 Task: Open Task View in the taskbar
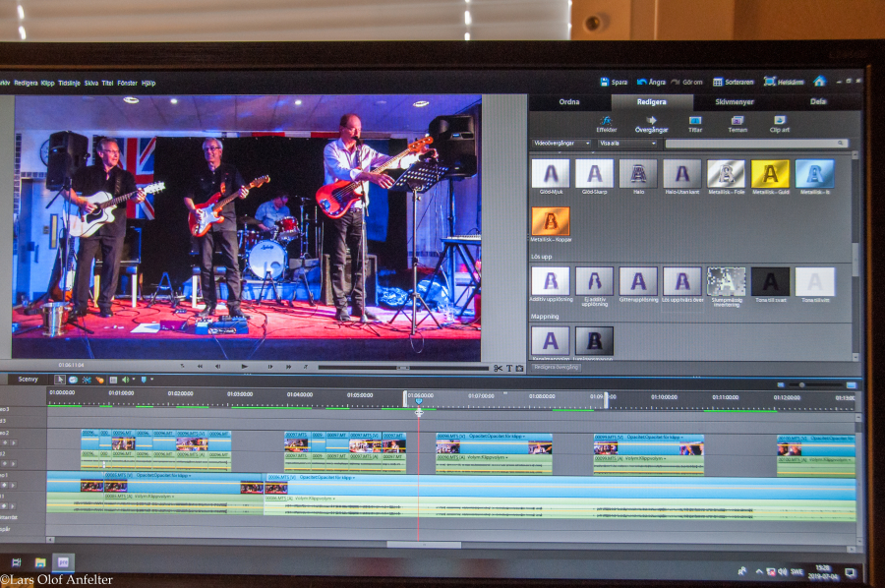pos(17,562)
